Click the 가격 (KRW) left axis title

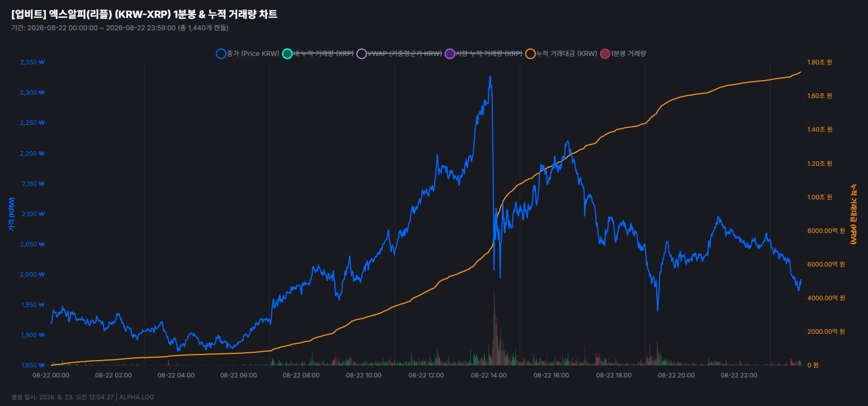(x=11, y=214)
